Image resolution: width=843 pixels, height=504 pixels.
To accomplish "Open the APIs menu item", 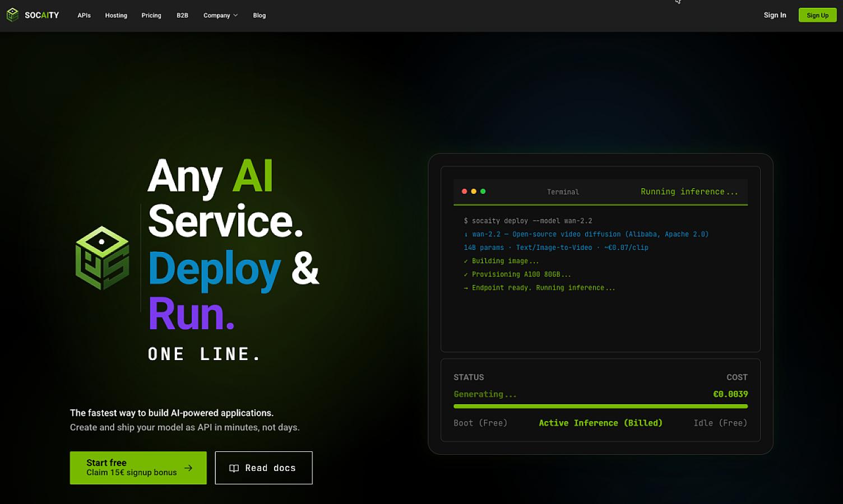I will (84, 16).
